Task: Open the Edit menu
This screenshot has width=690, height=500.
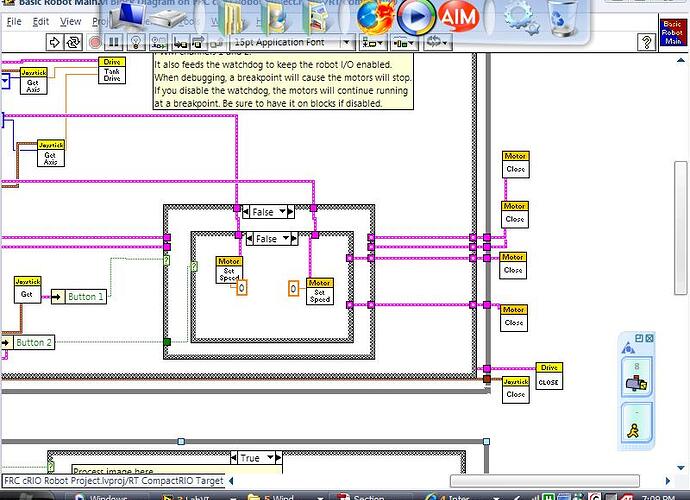Action: pos(41,21)
